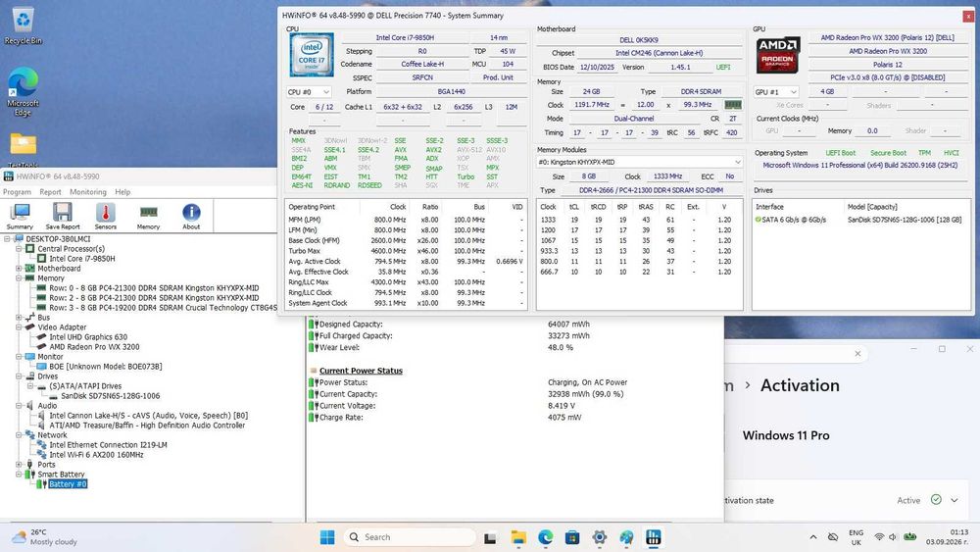Collapse the DESKTOP-3B0LMCI root node
This screenshot has width=980, height=552.
8,239
